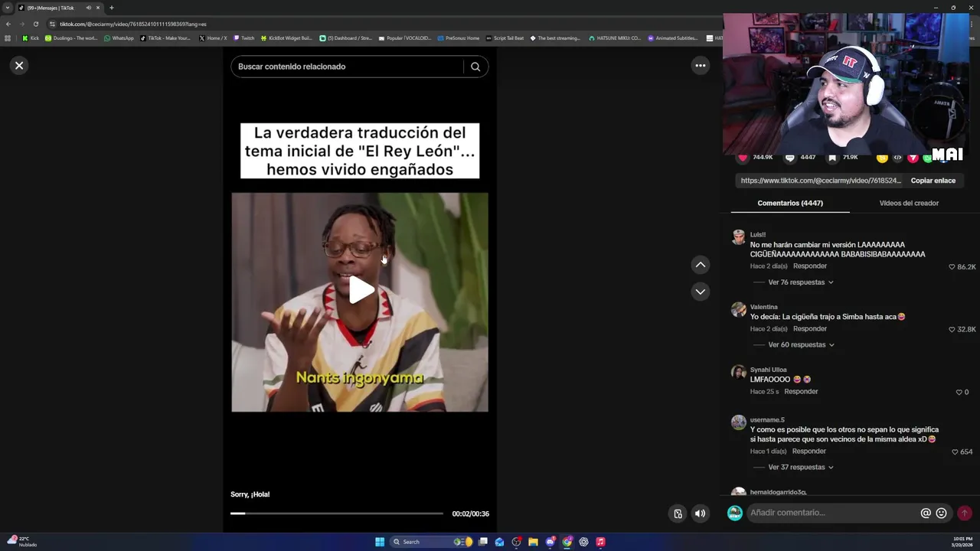The image size is (980, 551).
Task: Open the emoji picker icon
Action: 942,514
